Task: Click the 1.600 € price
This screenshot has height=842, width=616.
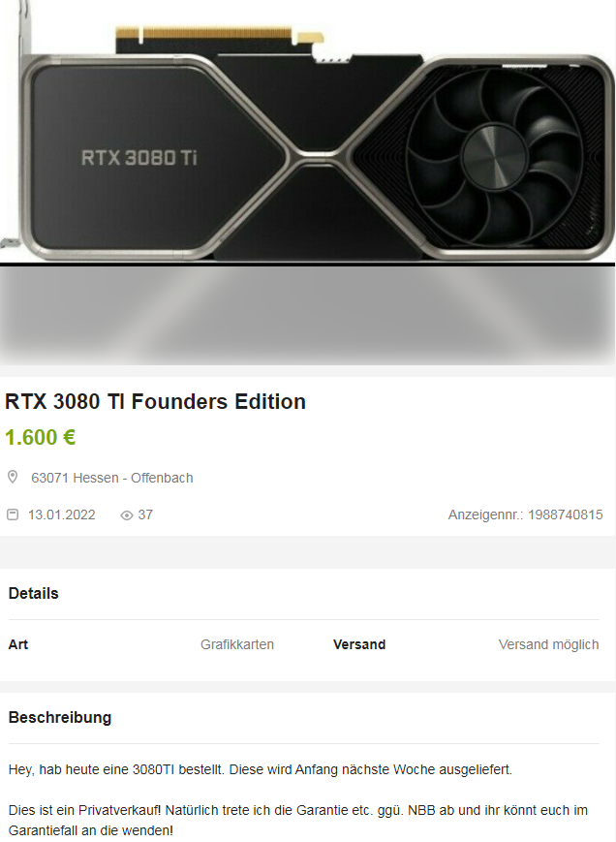Action: pos(41,437)
